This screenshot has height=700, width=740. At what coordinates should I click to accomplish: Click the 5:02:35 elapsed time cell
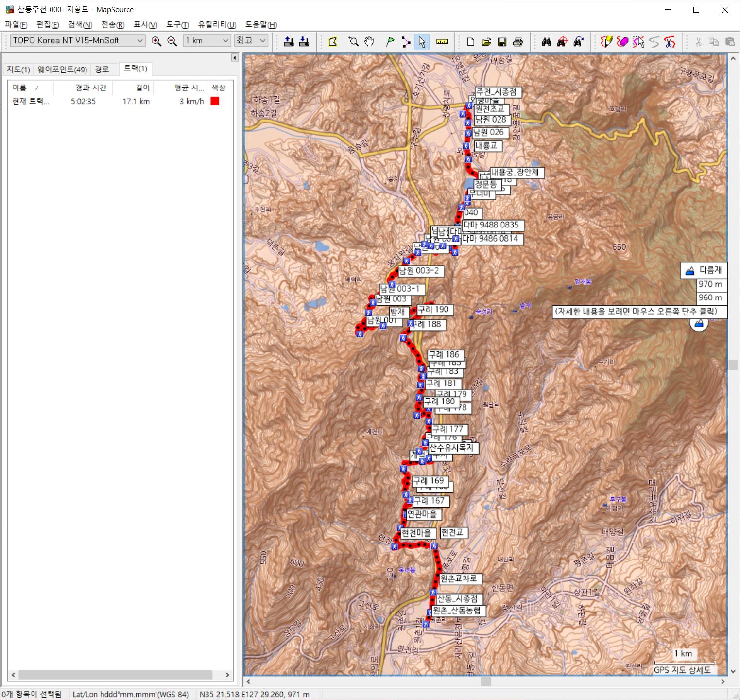pos(83,101)
